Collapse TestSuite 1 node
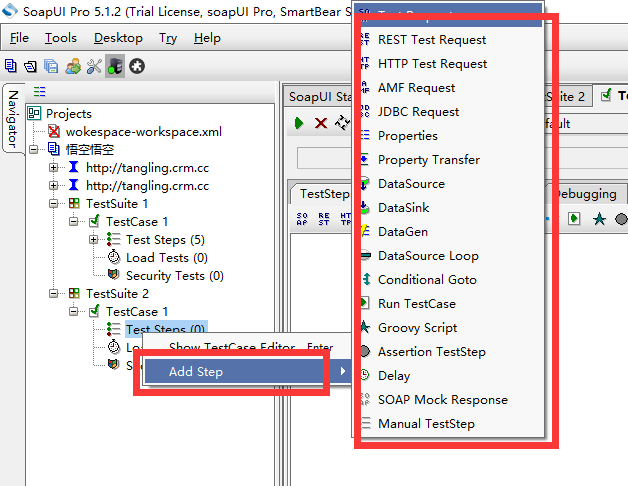The height and width of the screenshot is (486, 628). [x=54, y=204]
